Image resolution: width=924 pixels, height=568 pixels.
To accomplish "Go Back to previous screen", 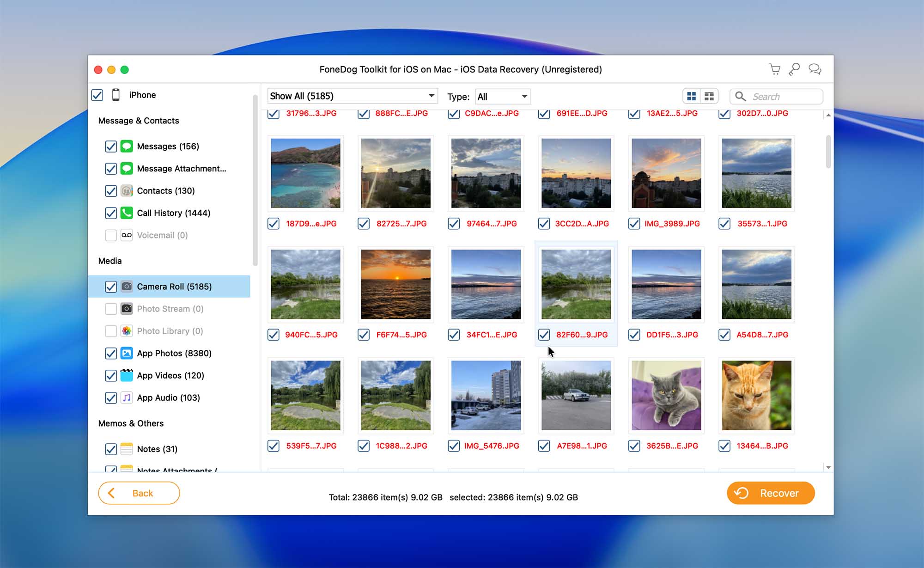I will pos(139,493).
